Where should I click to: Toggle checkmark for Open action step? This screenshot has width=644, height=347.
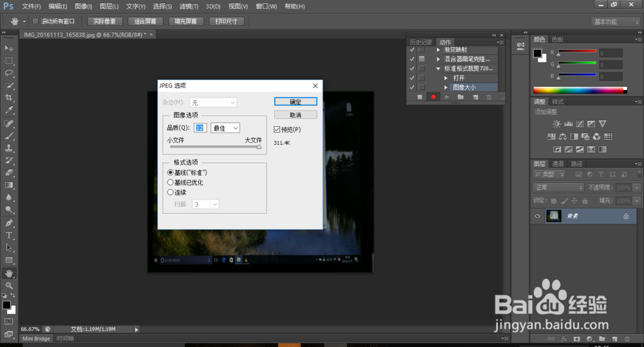[412, 78]
